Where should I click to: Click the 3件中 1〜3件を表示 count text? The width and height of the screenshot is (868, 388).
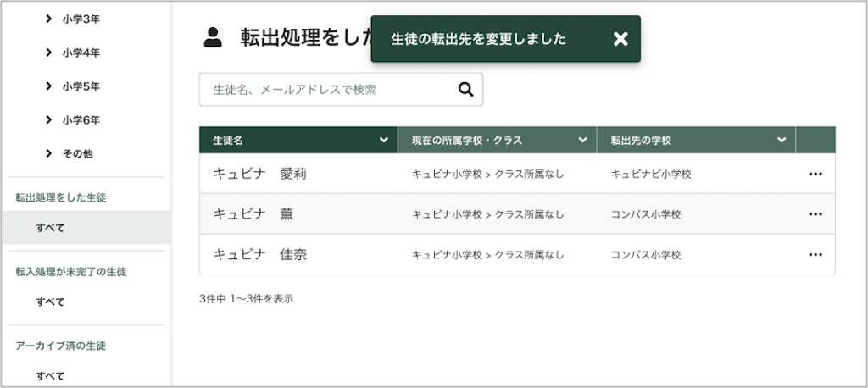click(x=247, y=299)
